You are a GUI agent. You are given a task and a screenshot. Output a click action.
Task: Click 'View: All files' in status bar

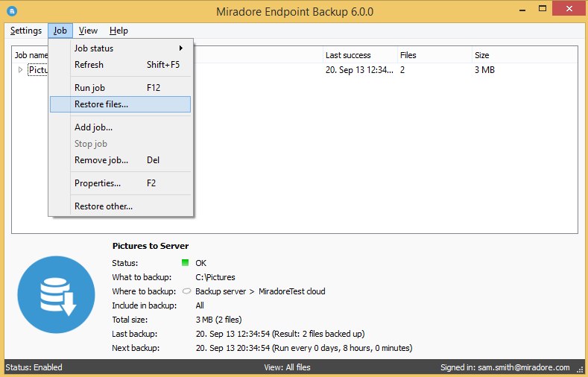287,367
